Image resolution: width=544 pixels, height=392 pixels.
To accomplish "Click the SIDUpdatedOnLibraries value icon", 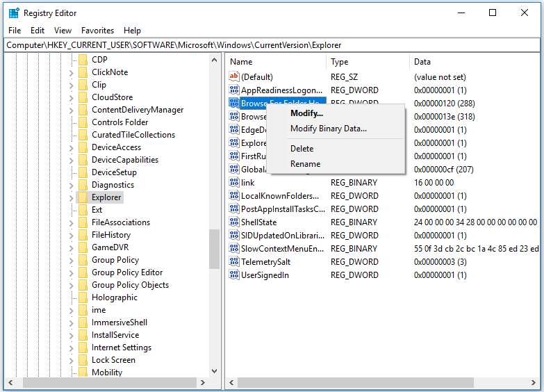I will click(x=234, y=235).
